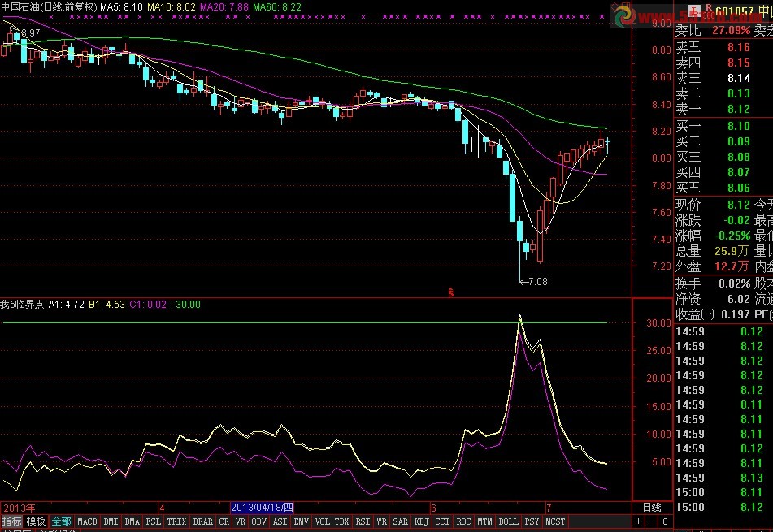Select the TRIX indicator tab

pos(176,521)
